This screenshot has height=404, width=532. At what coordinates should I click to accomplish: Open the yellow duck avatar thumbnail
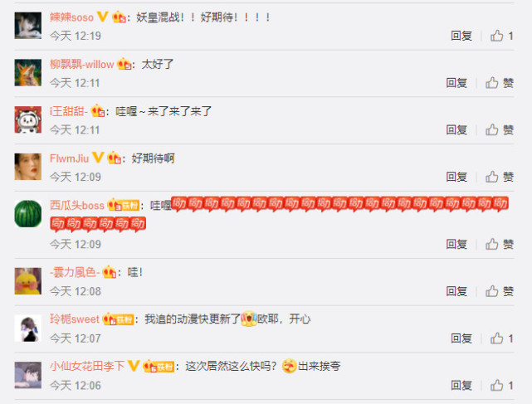tap(28, 281)
